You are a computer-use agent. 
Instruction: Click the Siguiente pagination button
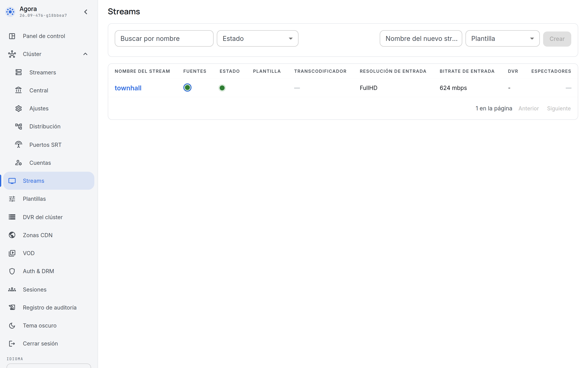pyautogui.click(x=559, y=108)
